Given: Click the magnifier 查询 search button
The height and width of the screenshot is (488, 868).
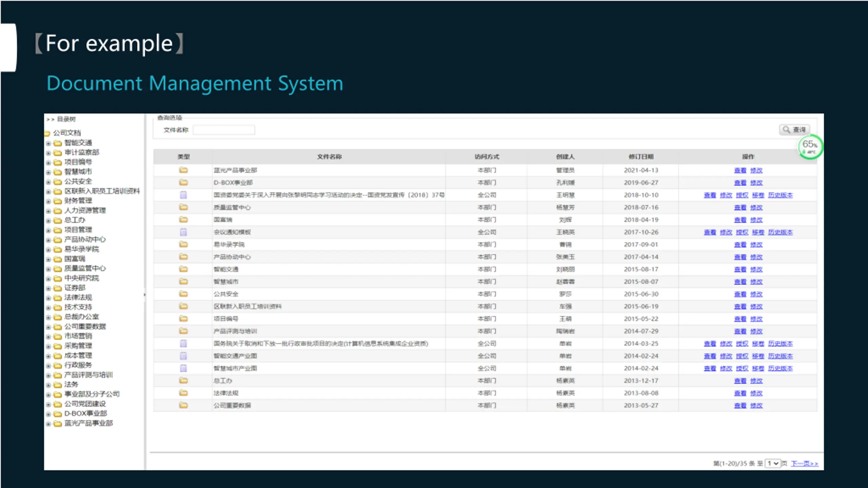Looking at the screenshot, I should pos(794,129).
